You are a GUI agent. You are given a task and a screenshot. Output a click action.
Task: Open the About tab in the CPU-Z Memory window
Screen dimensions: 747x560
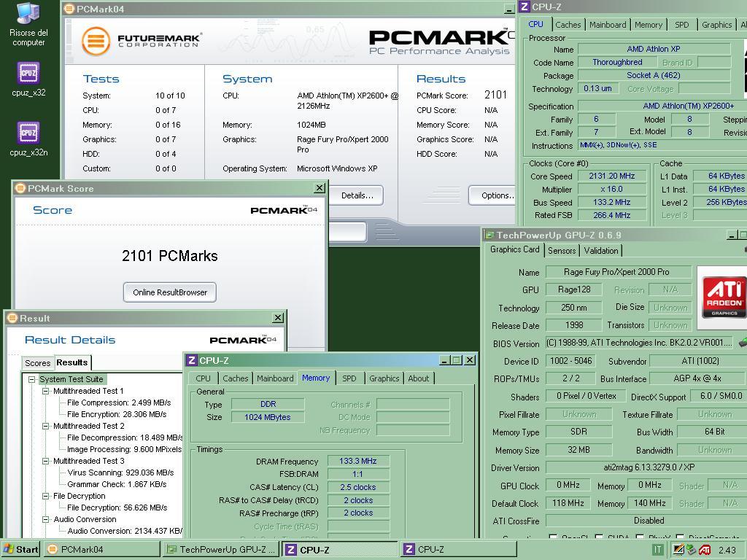click(x=418, y=378)
